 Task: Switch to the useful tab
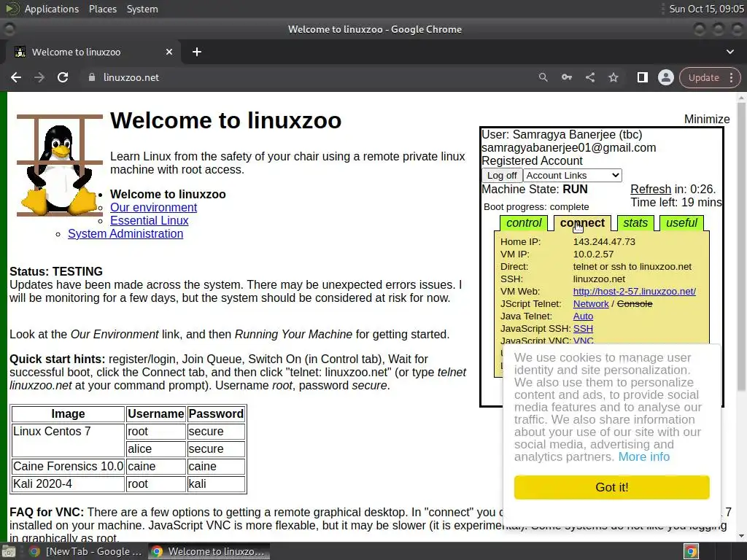pos(681,223)
